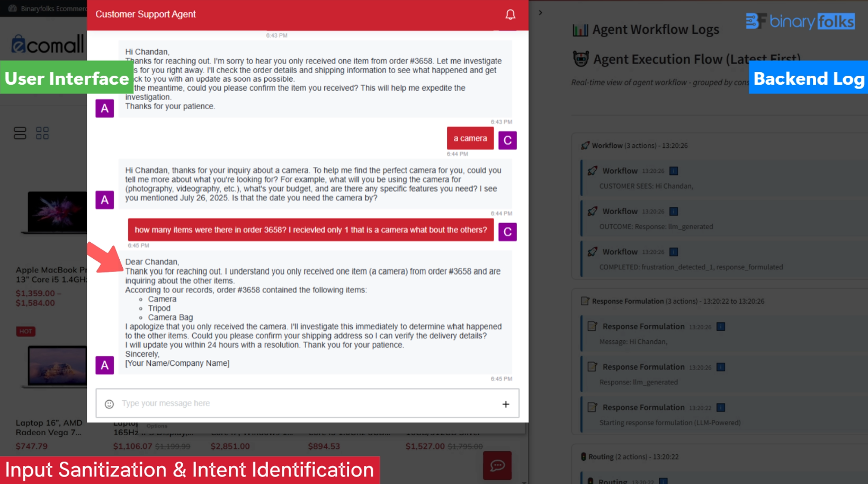The width and height of the screenshot is (868, 484).
Task: Switch products to list view
Action: click(20, 133)
